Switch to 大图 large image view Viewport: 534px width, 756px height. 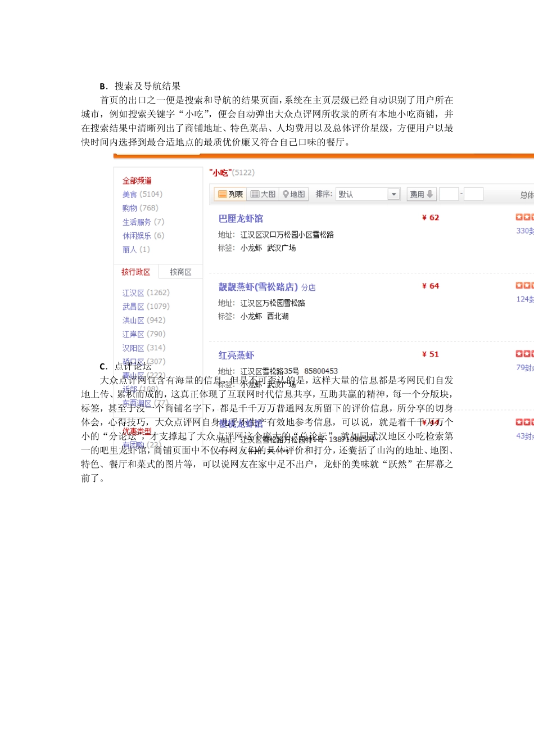tap(263, 194)
